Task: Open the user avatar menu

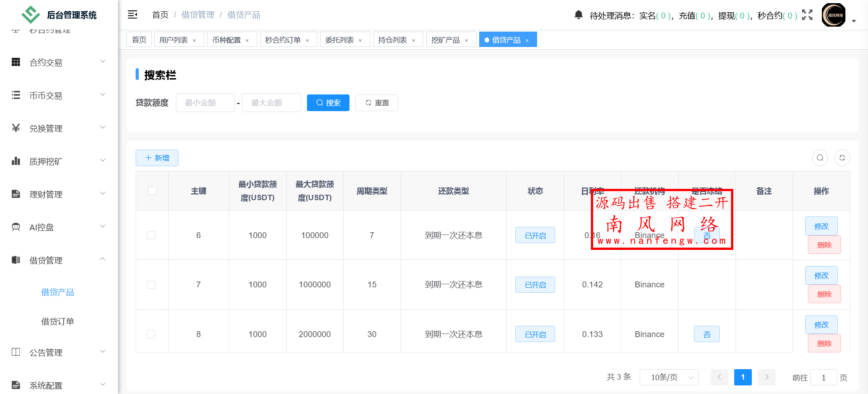Action: coord(834,15)
